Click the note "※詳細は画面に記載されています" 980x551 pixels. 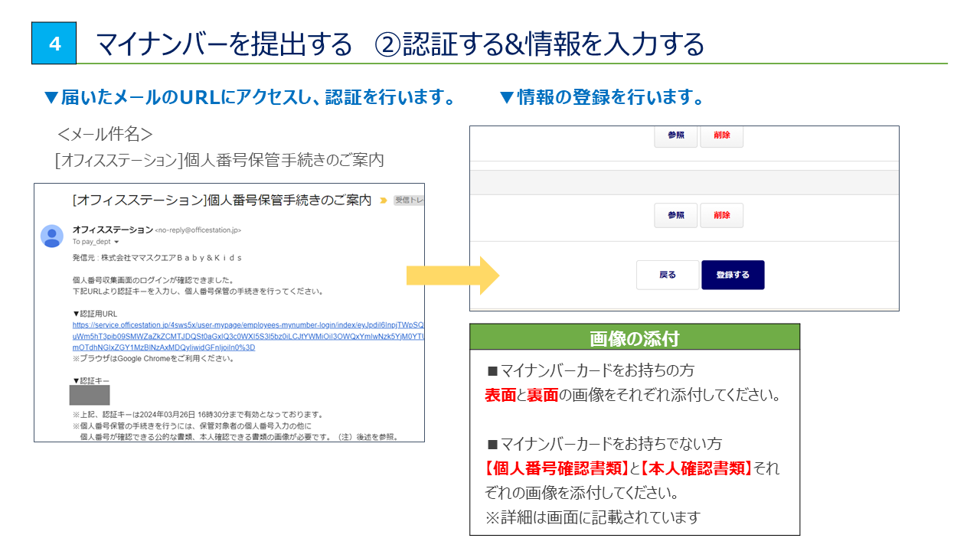(593, 517)
